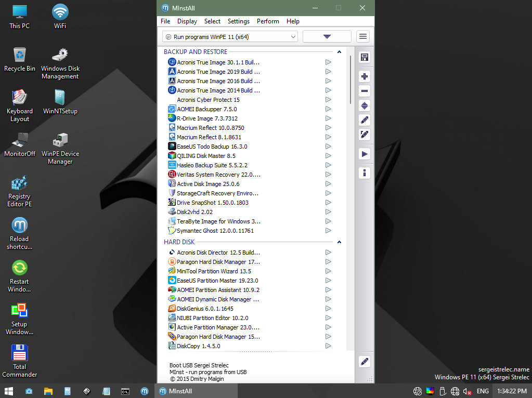Viewport: 532px width, 398px height.
Task: Click the save icon in MInstAll sidebar
Action: [x=365, y=57]
